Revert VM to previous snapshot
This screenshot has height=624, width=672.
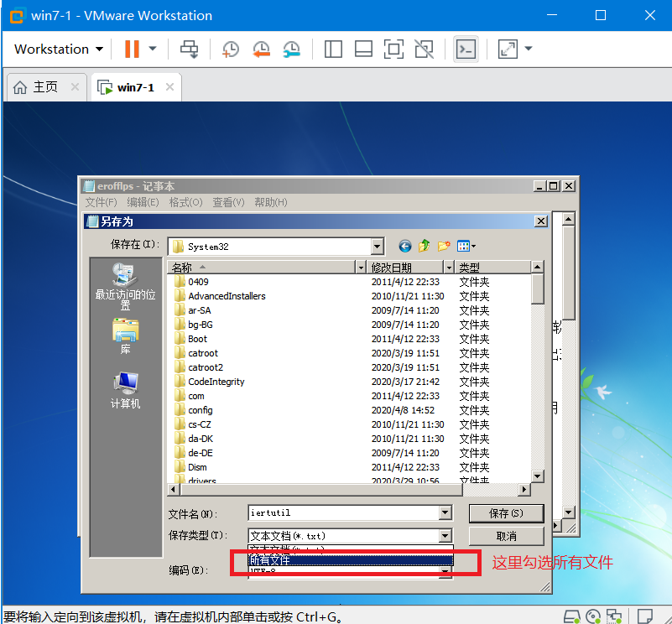point(261,49)
